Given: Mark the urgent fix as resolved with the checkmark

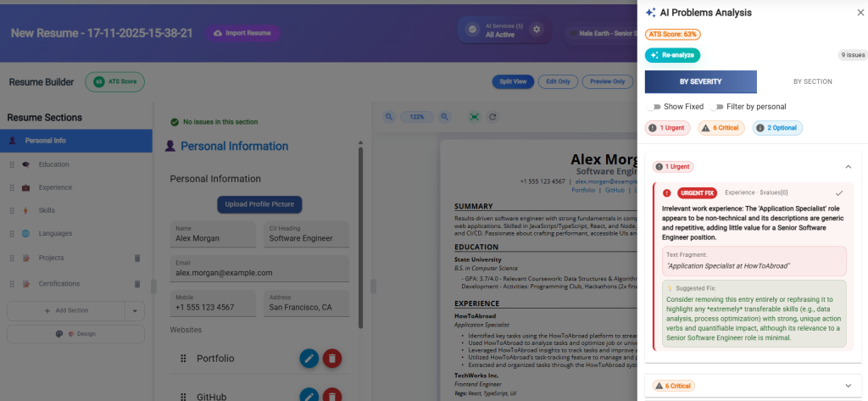Looking at the screenshot, I should tap(838, 192).
